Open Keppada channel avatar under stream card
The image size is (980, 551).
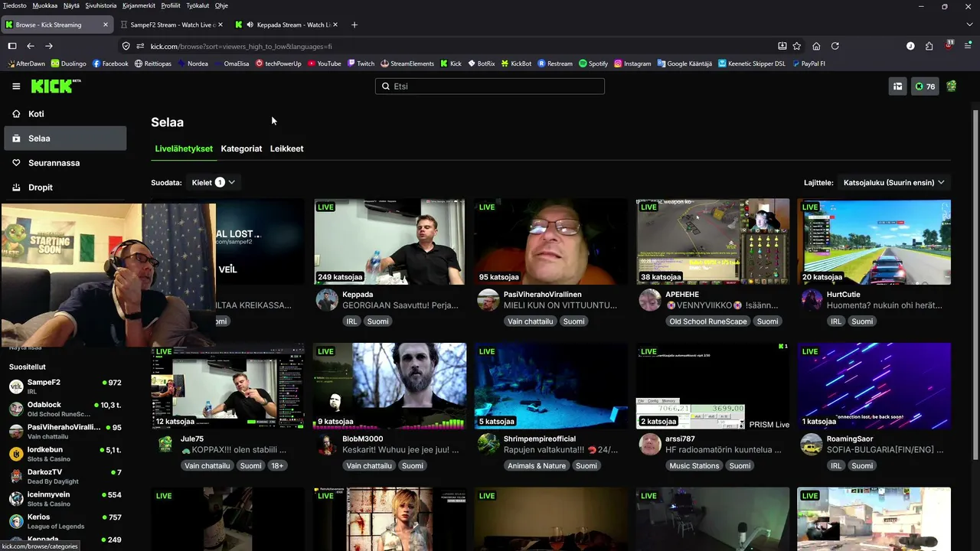(x=327, y=300)
